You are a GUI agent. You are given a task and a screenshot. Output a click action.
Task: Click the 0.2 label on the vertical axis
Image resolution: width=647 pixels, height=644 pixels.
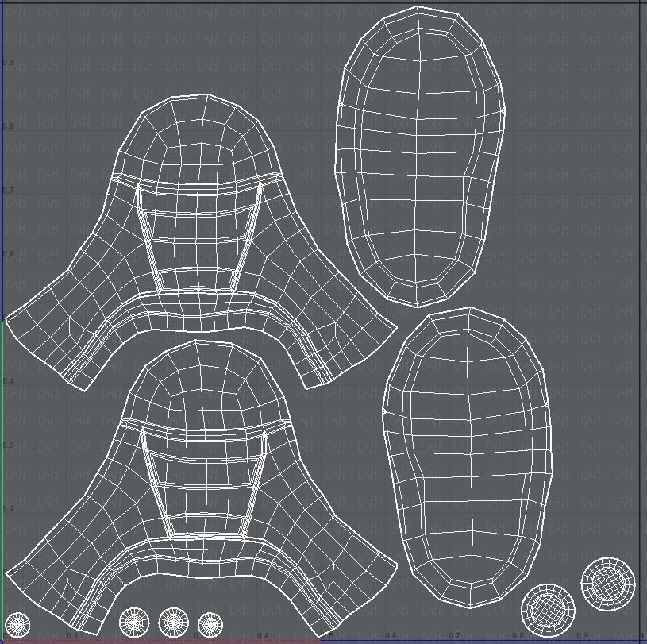click(8, 508)
